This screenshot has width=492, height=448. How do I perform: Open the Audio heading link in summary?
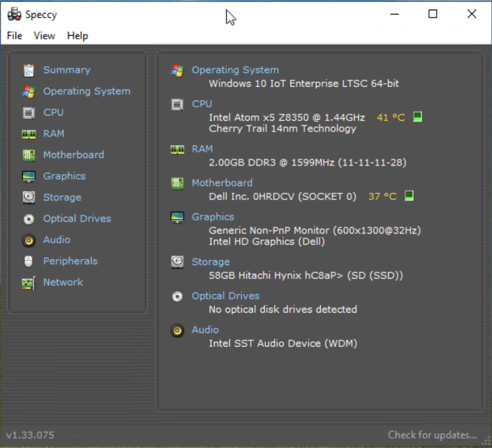tap(205, 330)
